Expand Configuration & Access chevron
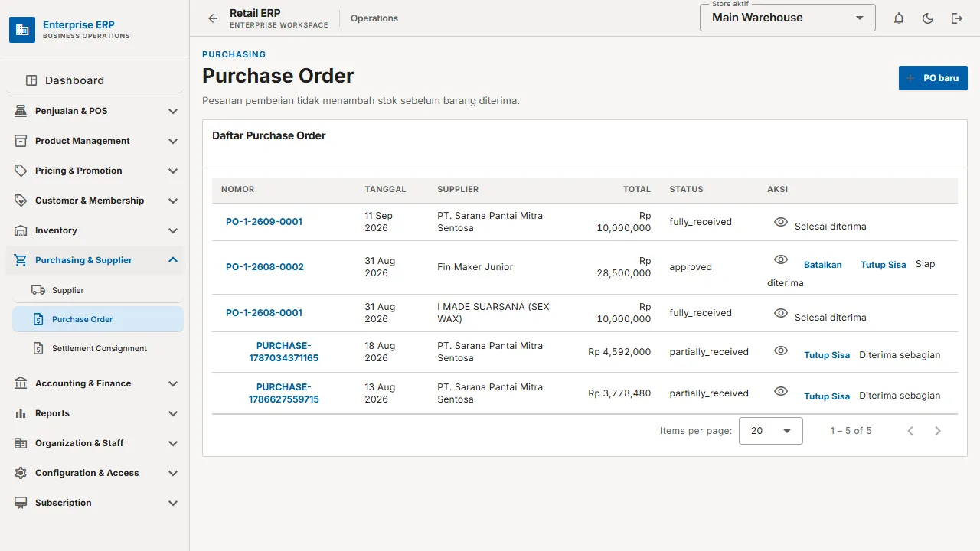The height and width of the screenshot is (551, 980). pyautogui.click(x=173, y=473)
